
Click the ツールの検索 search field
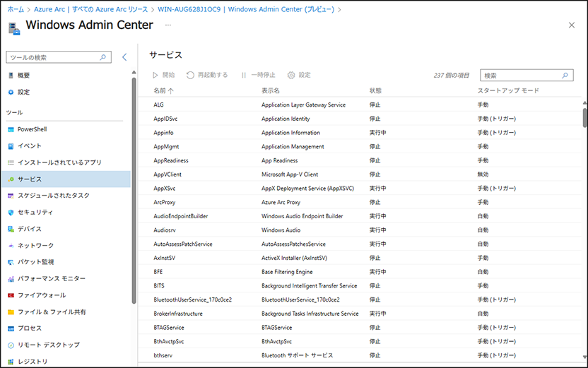[x=59, y=57]
